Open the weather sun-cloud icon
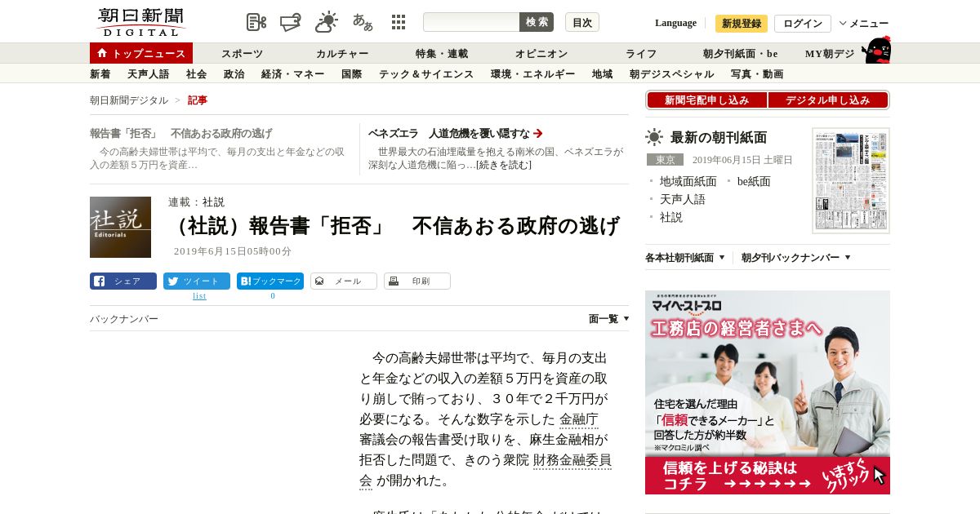This screenshot has width=980, height=514. (327, 22)
